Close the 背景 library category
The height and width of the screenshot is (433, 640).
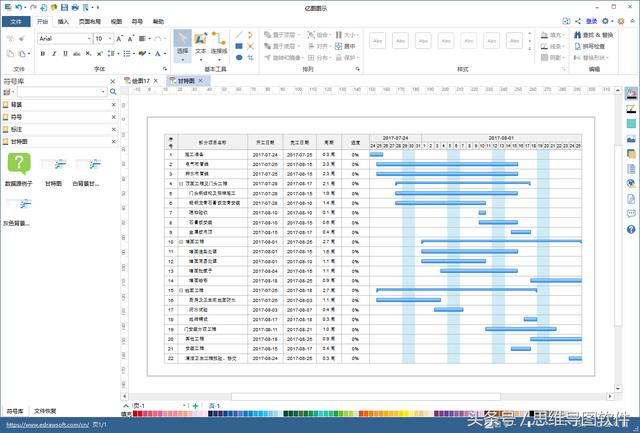[113, 105]
